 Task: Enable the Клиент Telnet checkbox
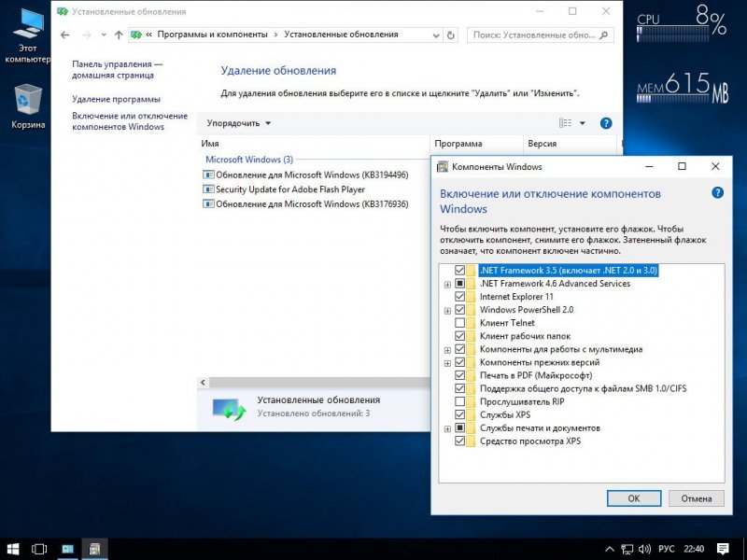pyautogui.click(x=459, y=323)
